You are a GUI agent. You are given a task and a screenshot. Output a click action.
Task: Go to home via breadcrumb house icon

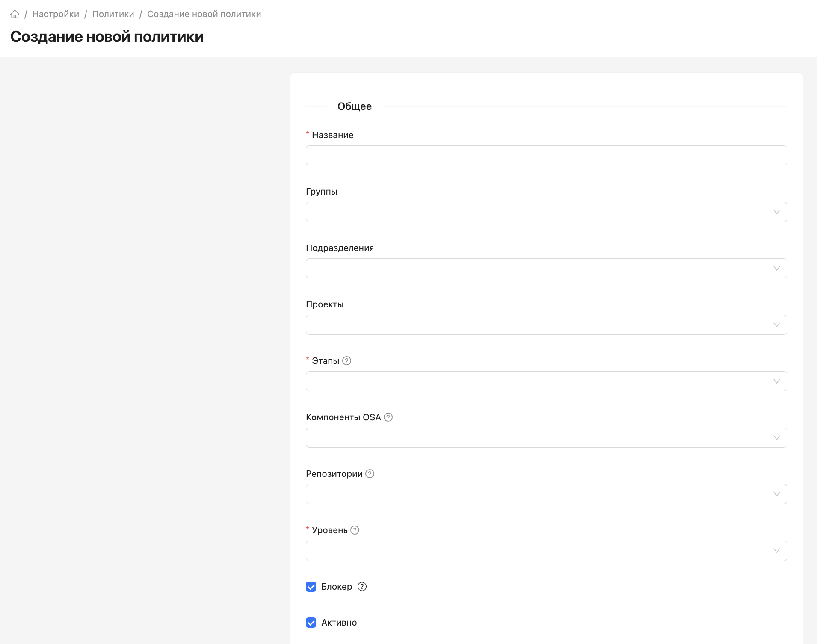point(15,14)
